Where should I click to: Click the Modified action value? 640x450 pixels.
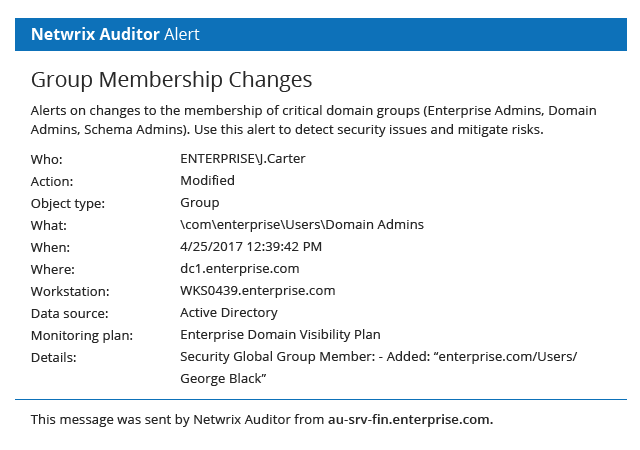[x=207, y=181]
